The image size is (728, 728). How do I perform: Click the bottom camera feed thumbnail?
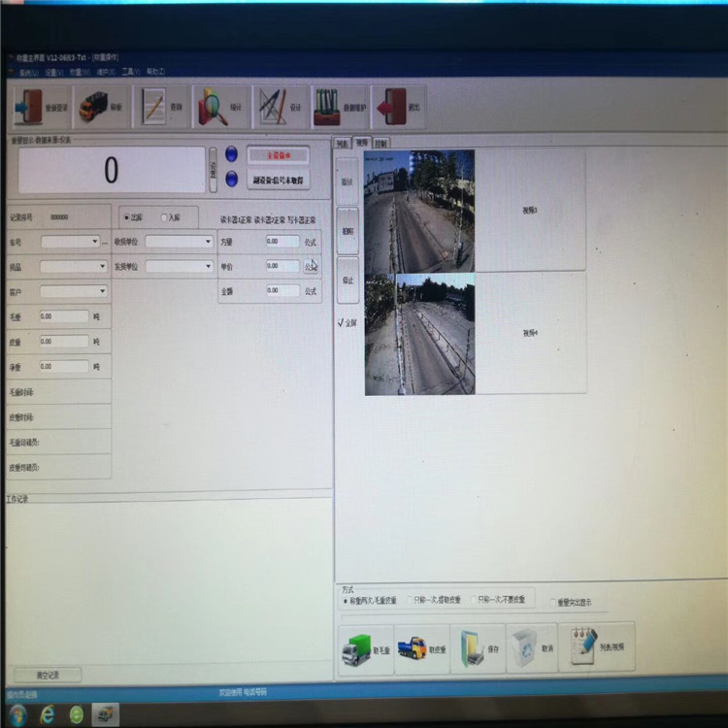(x=419, y=334)
